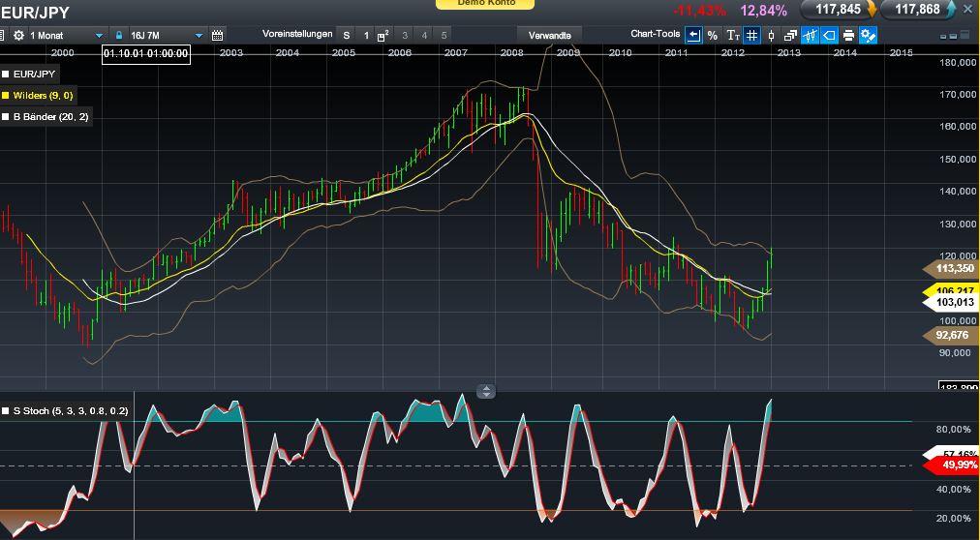980x540 pixels.
Task: Click the candlestick chart type icon
Action: click(x=771, y=36)
